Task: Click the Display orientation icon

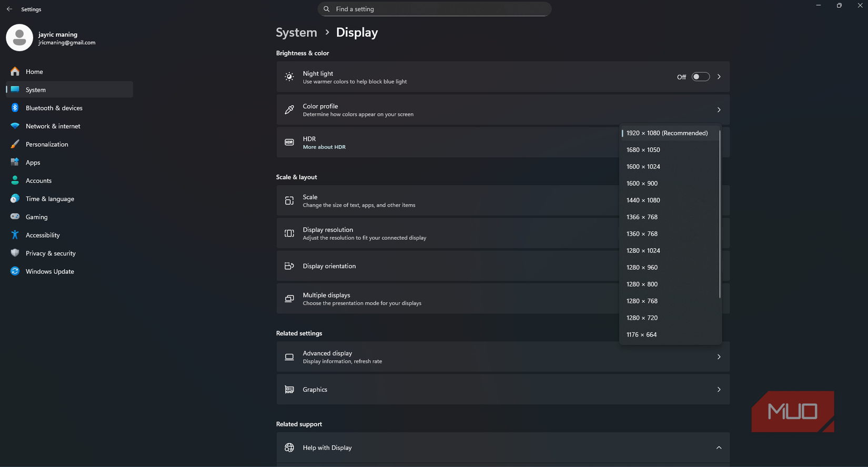Action: [x=289, y=266]
